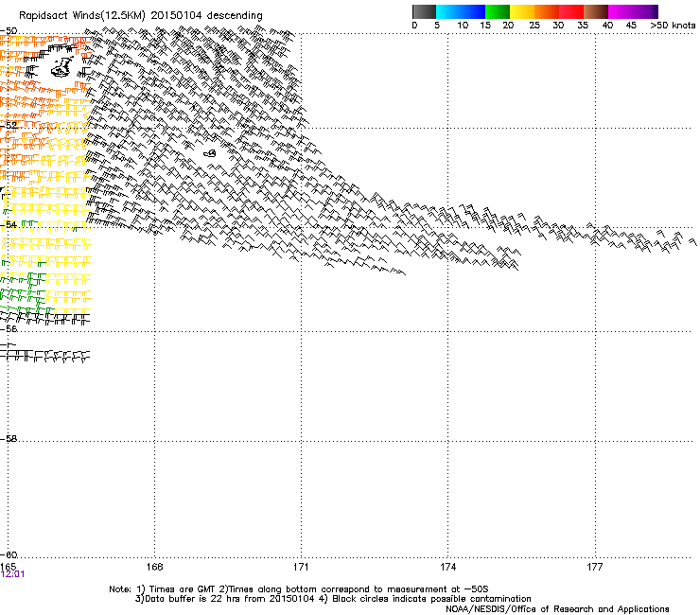Click the '-60' latitude label
Image resolution: width=700 pixels, height=615 pixels.
pyautogui.click(x=9, y=555)
